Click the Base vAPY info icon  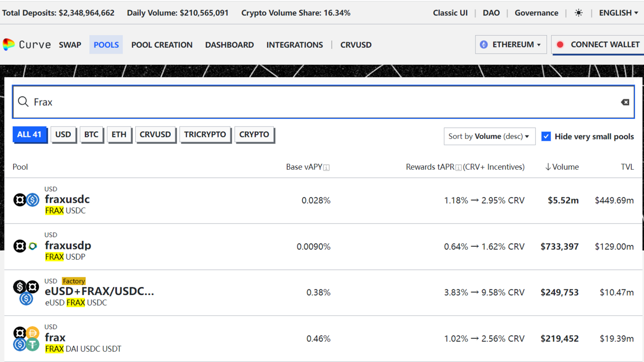[326, 168]
